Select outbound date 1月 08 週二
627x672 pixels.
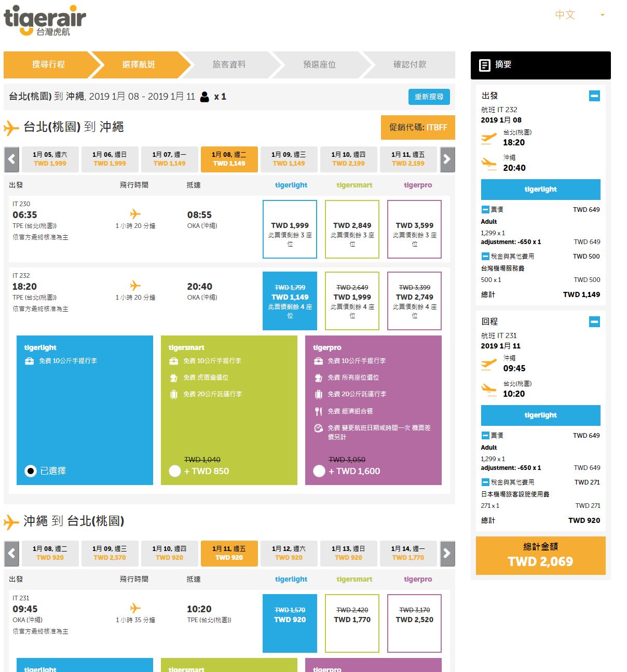[229, 159]
